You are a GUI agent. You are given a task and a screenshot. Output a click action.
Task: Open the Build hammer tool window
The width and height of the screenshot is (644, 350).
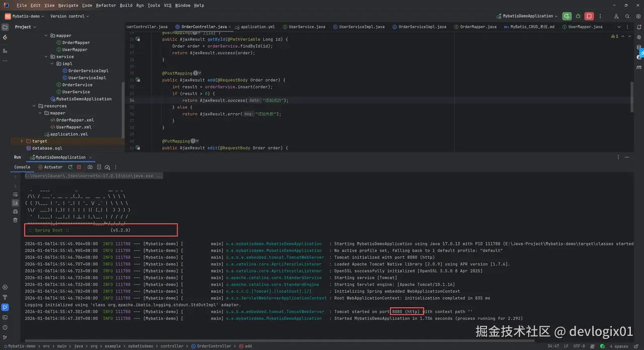click(5, 297)
